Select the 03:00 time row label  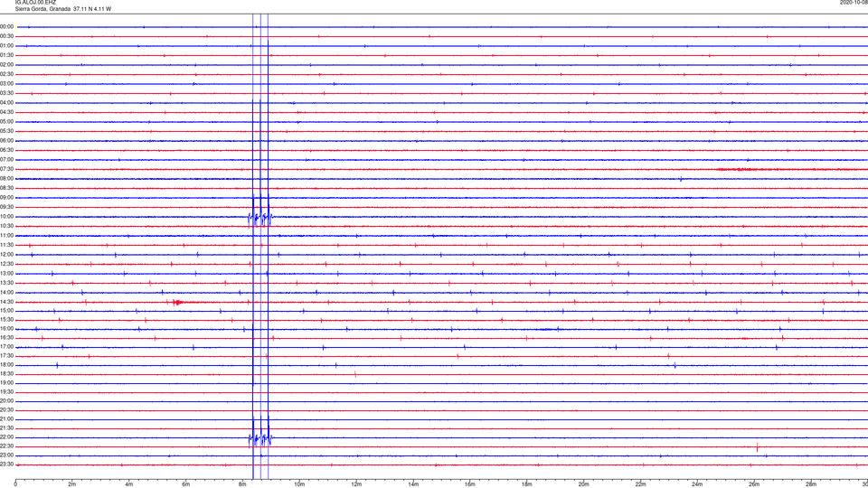tap(6, 83)
